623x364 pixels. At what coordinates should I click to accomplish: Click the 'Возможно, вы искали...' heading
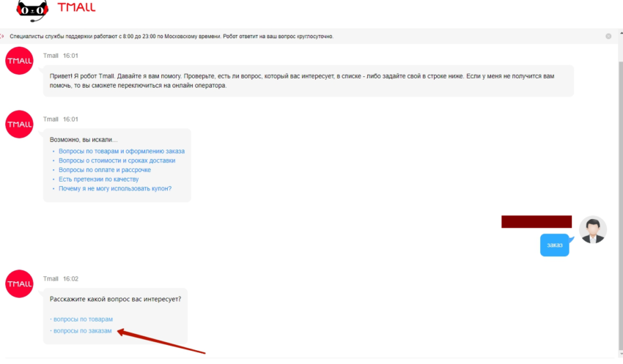click(x=84, y=140)
